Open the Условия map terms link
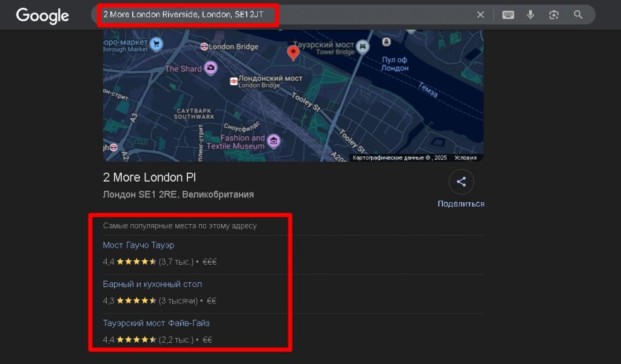The image size is (621, 364). [465, 157]
